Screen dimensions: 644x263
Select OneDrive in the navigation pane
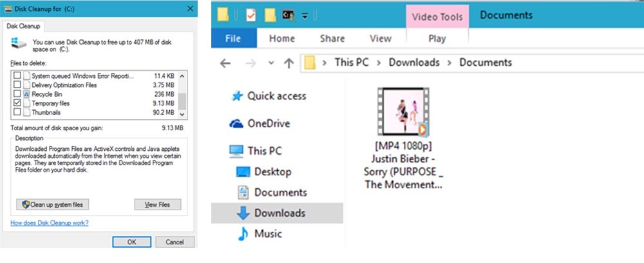pyautogui.click(x=269, y=124)
